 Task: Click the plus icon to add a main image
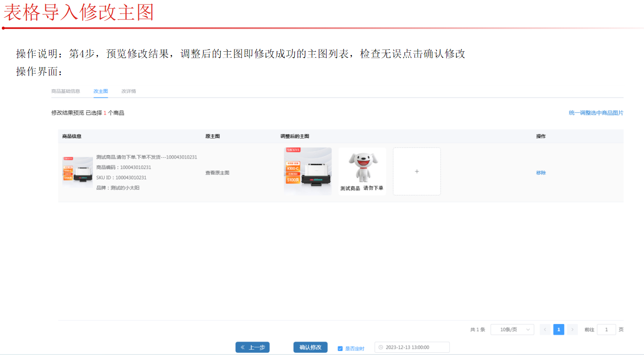pyautogui.click(x=417, y=172)
